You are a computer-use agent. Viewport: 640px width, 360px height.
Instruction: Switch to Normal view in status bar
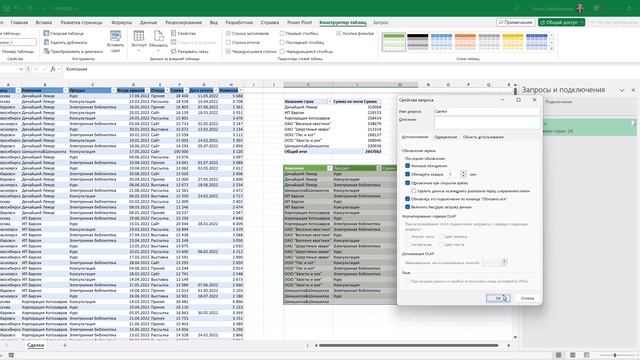point(558,355)
